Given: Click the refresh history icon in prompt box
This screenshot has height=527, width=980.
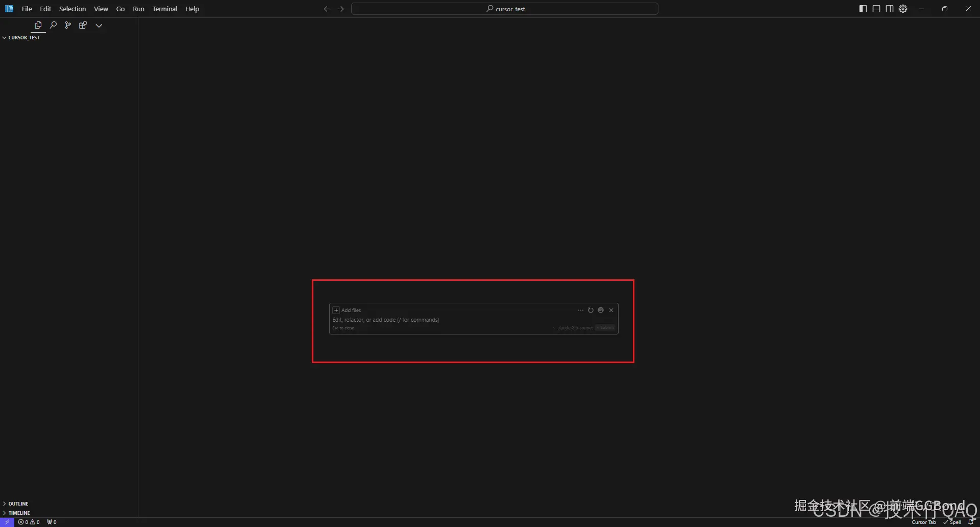Looking at the screenshot, I should click(x=591, y=310).
